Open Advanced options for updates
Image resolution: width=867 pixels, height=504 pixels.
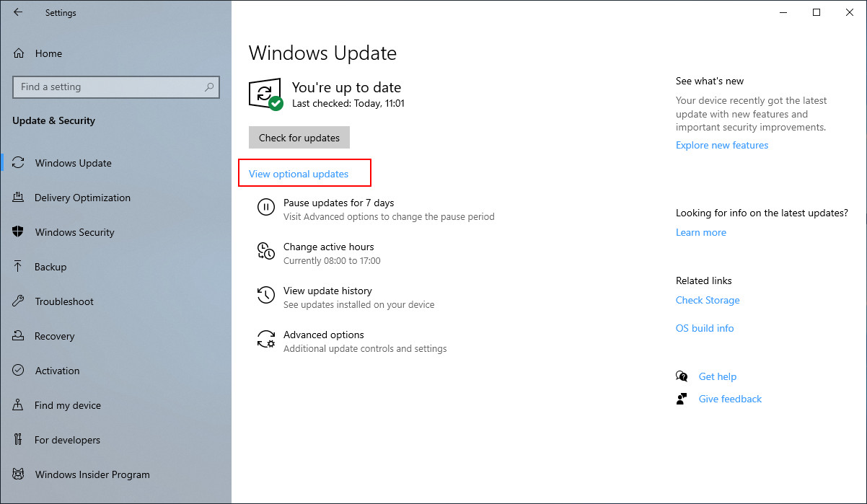pos(323,335)
